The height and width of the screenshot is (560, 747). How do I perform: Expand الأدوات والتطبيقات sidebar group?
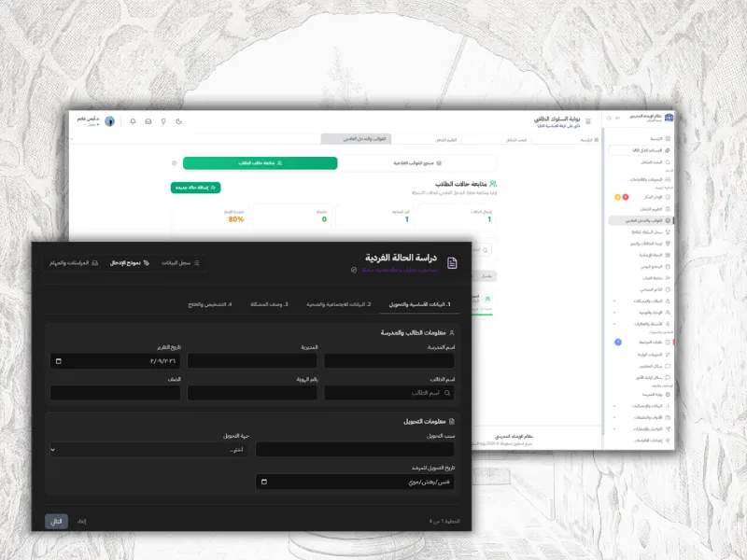coord(641,417)
